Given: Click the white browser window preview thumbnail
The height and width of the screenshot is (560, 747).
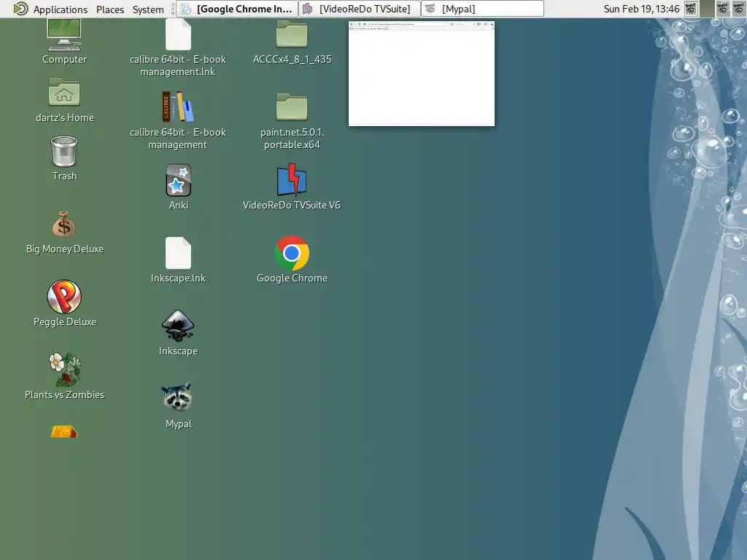Looking at the screenshot, I should click(422, 74).
